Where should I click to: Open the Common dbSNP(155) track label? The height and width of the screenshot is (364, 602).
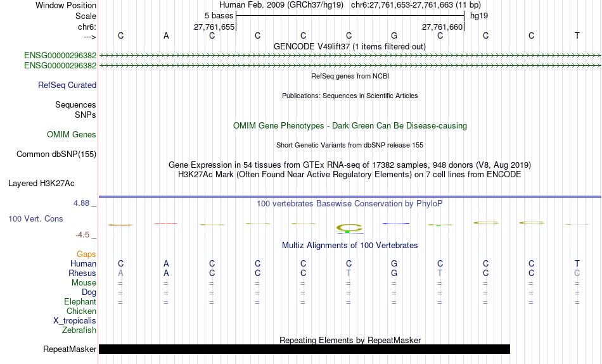(56, 154)
